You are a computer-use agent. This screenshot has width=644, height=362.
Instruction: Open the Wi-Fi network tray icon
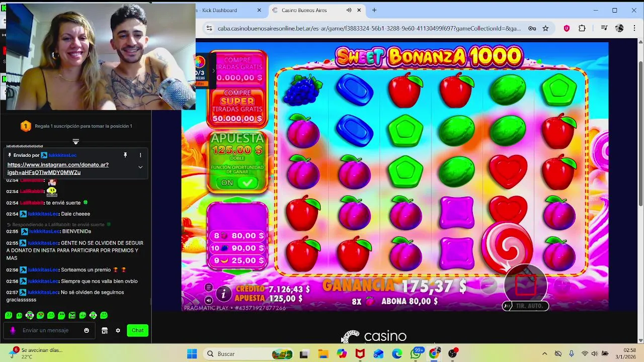coord(585,354)
